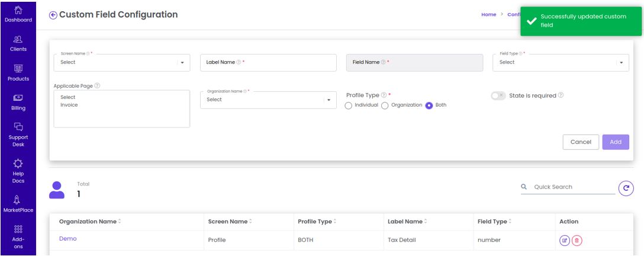Click the back arrow beside Custom Field Configuration
Screen dimensions: 644x256
53,15
